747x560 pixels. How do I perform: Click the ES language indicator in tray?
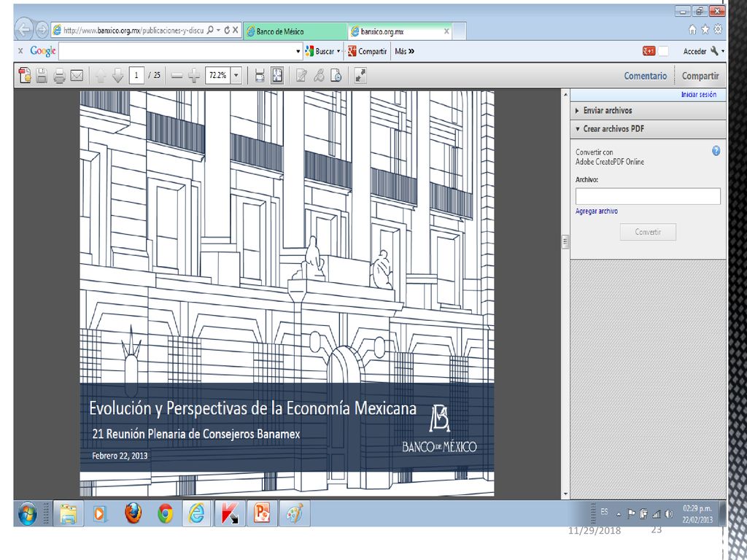point(604,512)
